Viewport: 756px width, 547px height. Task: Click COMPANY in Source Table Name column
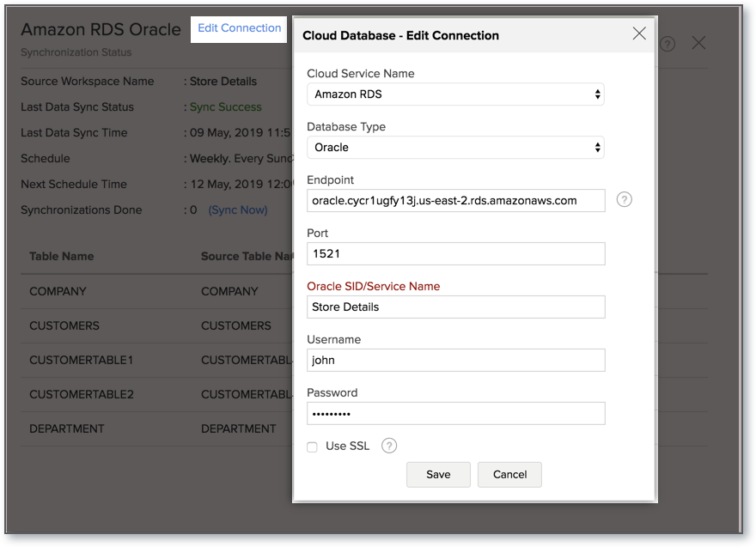[229, 292]
